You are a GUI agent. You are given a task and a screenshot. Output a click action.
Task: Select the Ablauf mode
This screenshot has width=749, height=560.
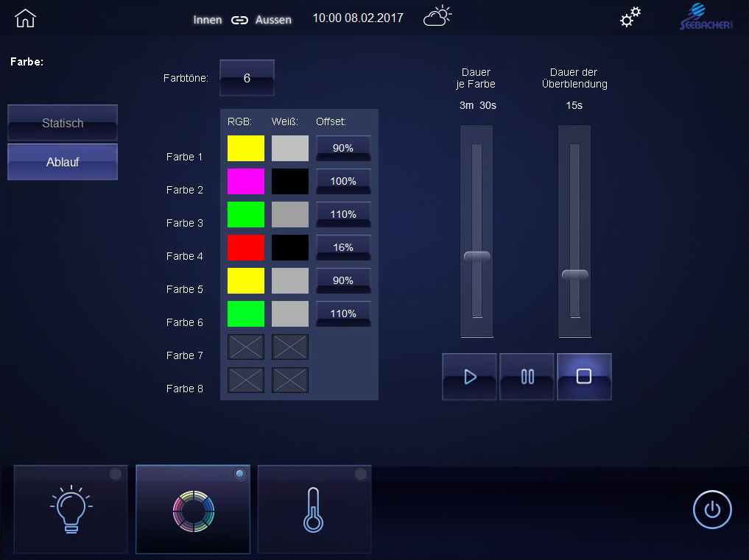(x=63, y=162)
